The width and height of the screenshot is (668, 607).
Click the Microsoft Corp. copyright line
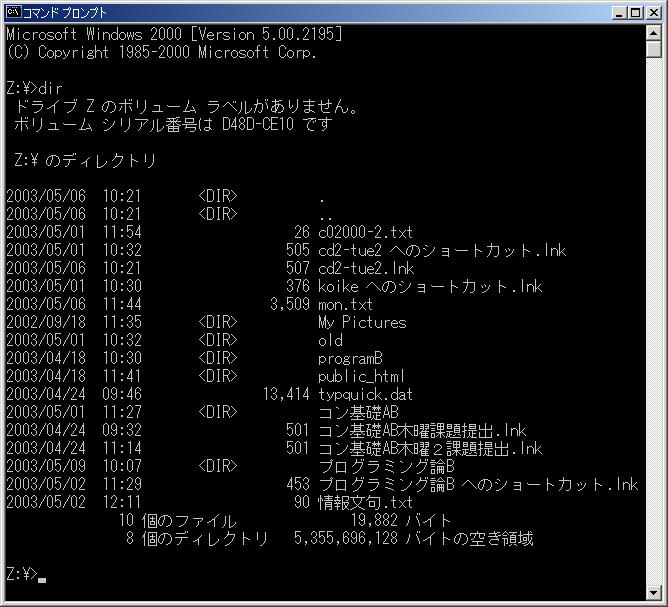(x=161, y=52)
